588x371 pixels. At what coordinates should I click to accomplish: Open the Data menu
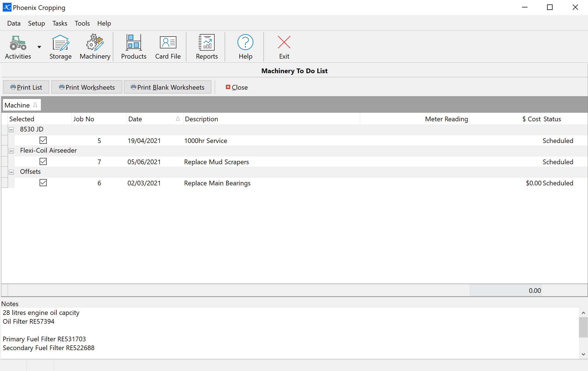[14, 23]
